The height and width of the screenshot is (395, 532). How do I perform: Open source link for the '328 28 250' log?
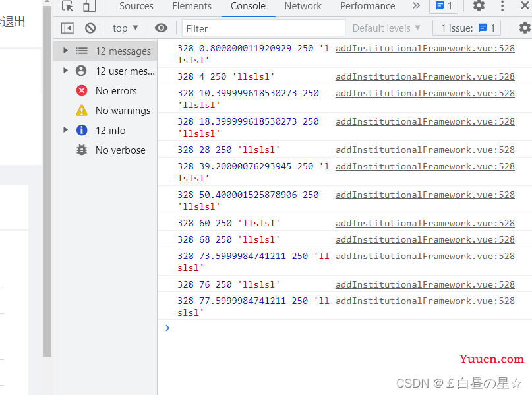(x=425, y=150)
